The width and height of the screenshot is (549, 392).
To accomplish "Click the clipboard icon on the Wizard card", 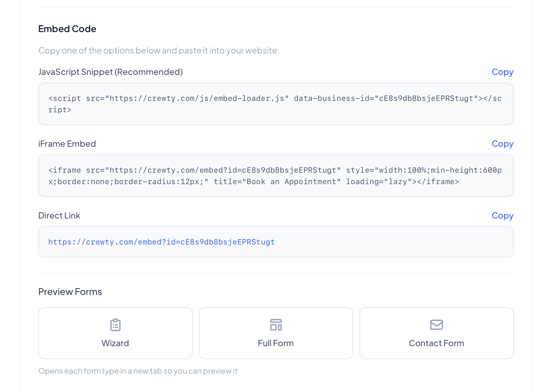I will (115, 325).
